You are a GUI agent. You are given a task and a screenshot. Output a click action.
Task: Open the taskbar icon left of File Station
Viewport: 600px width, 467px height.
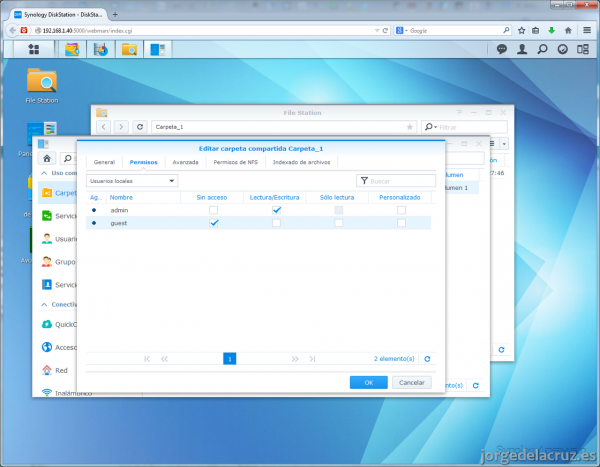coord(101,49)
